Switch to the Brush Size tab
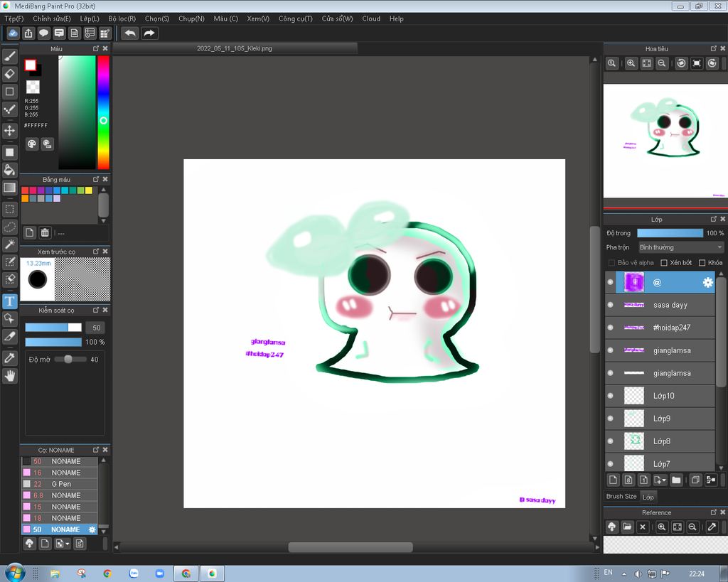Viewport: 728px width, 582px height. tap(621, 497)
